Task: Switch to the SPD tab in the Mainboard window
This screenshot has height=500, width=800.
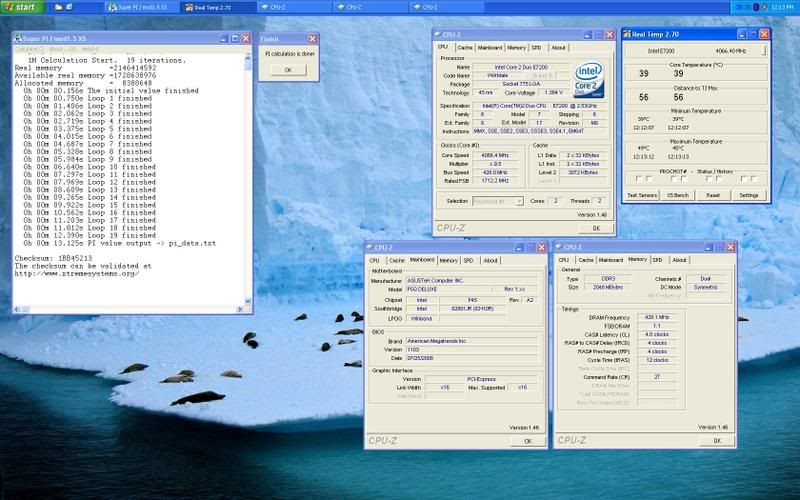Action: [468, 260]
